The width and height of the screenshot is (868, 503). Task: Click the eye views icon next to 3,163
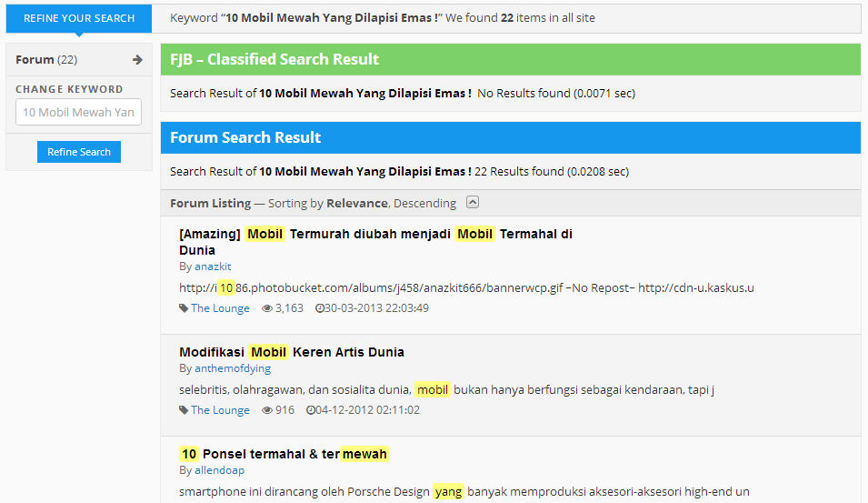(x=267, y=308)
